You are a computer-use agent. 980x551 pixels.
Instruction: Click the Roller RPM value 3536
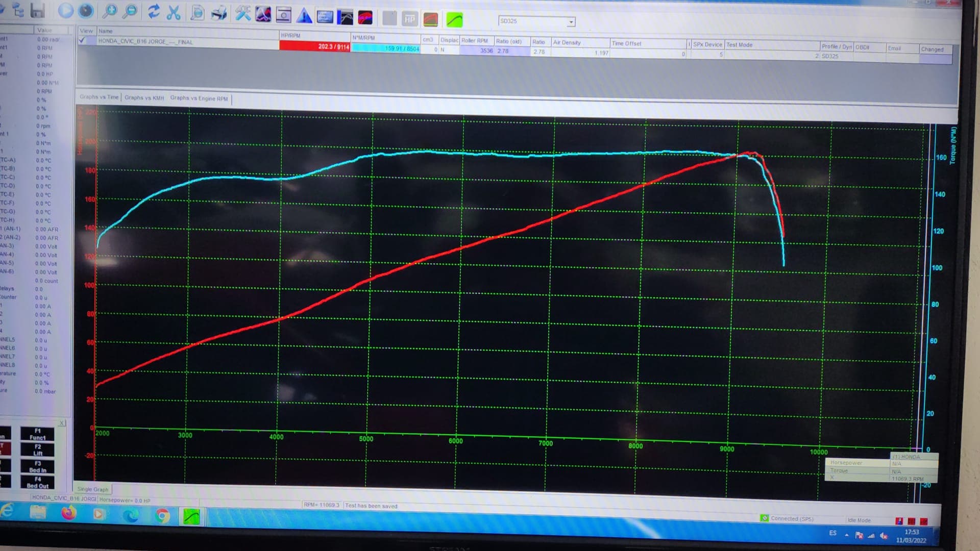click(477, 51)
